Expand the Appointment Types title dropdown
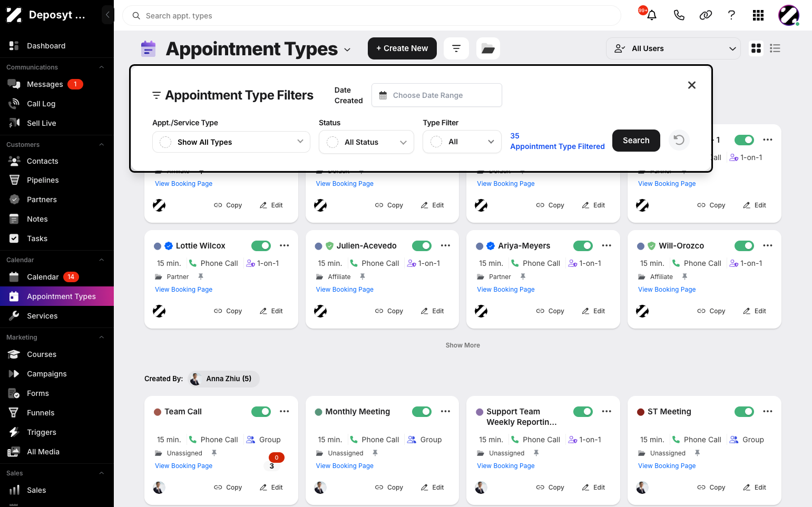 pos(347,49)
